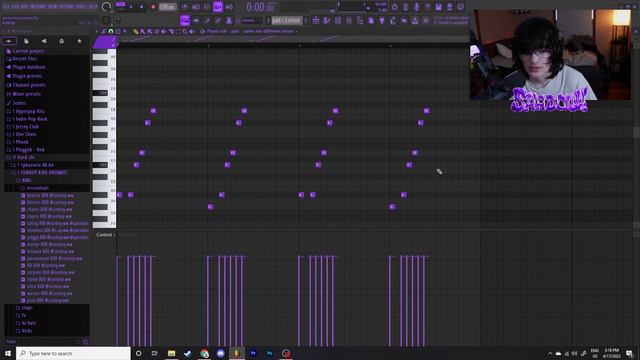
Task: Open the piano roll stamp chord tool
Action: [118, 31]
